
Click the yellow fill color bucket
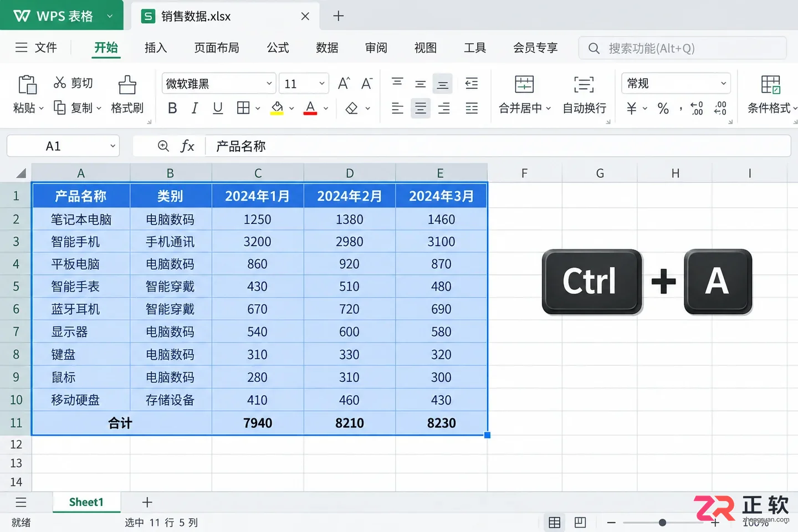click(277, 108)
